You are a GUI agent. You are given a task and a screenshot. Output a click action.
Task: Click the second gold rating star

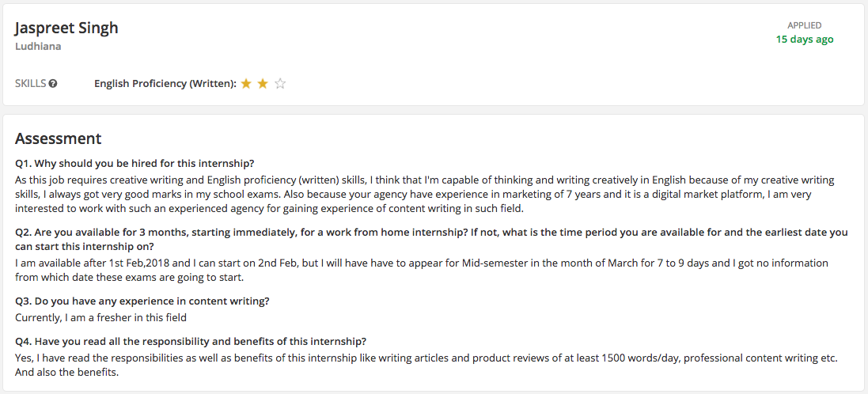(x=263, y=84)
